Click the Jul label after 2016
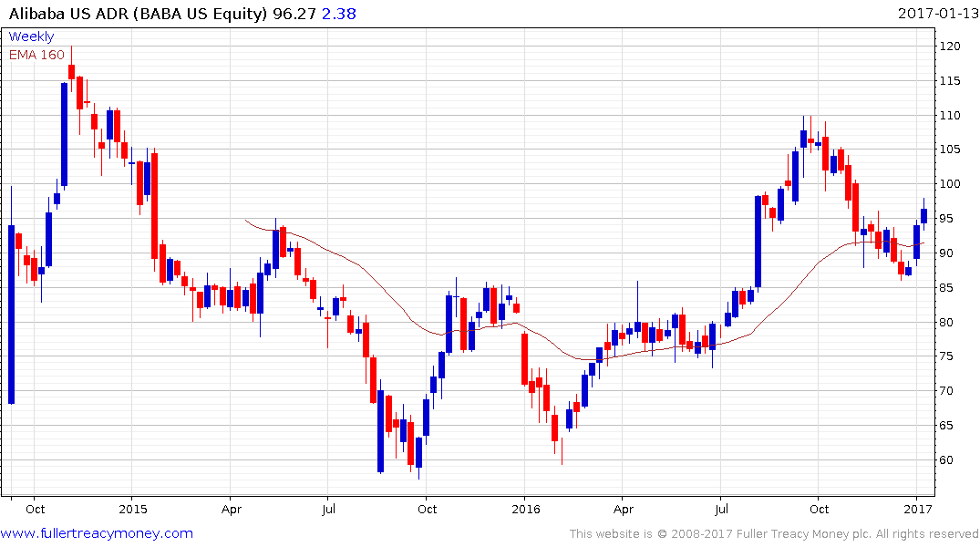Image resolution: width=980 pixels, height=547 pixels. pos(720,509)
